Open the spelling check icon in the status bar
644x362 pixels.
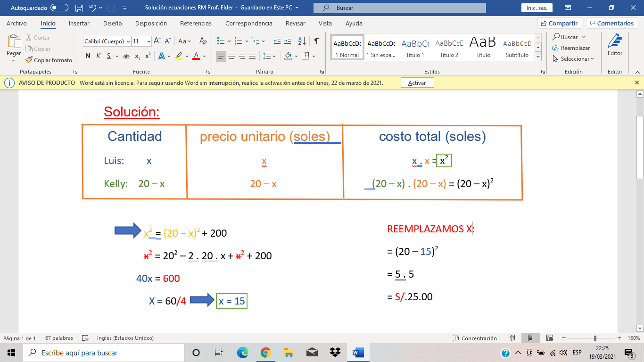click(85, 338)
